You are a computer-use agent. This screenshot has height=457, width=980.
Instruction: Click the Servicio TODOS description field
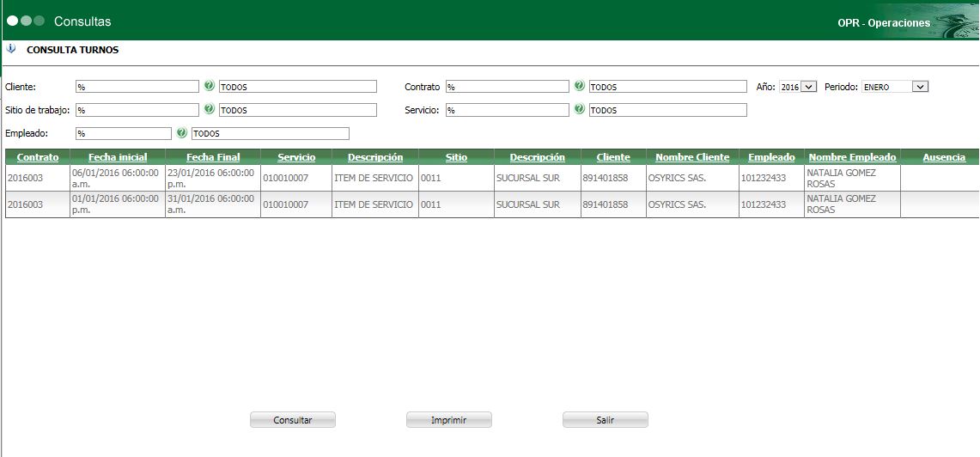tap(668, 110)
